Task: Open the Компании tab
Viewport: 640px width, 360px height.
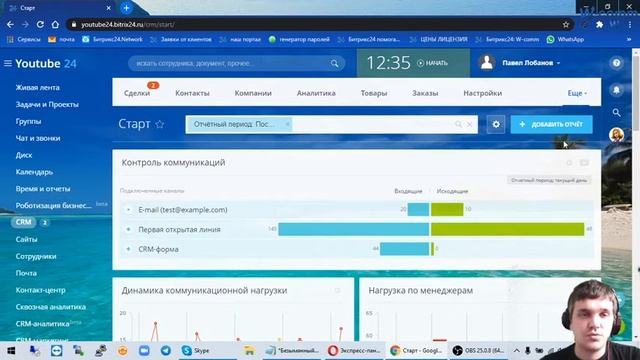Action: coord(253,93)
